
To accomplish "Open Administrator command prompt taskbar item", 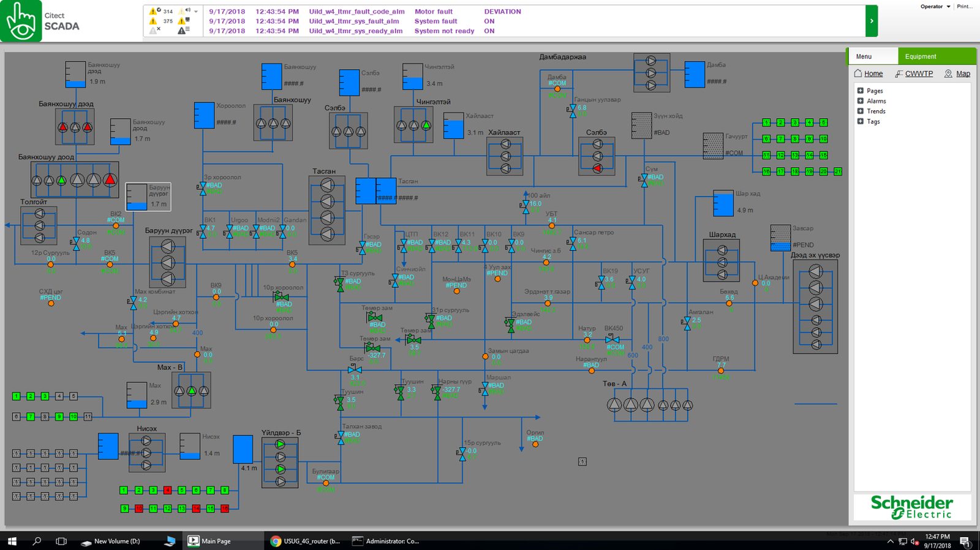I will tap(387, 541).
